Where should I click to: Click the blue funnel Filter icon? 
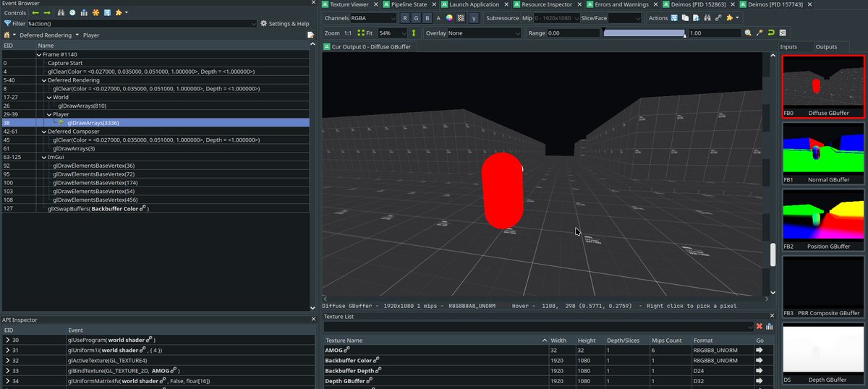(x=7, y=24)
